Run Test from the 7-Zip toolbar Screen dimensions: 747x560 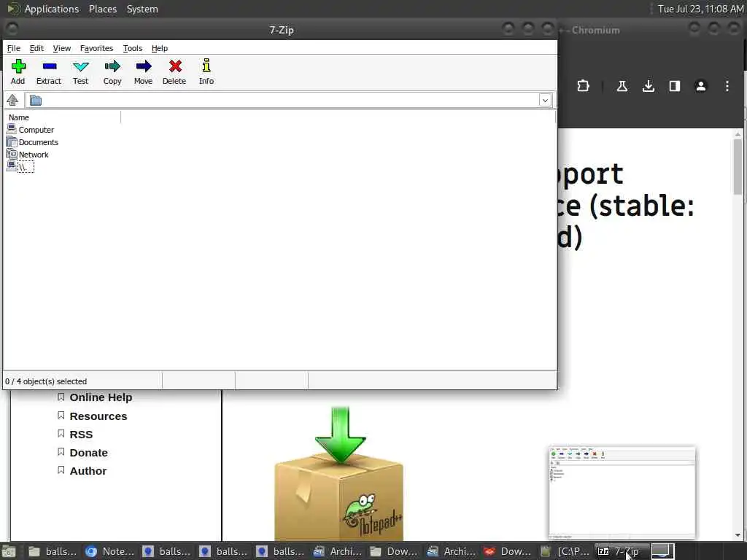point(80,72)
